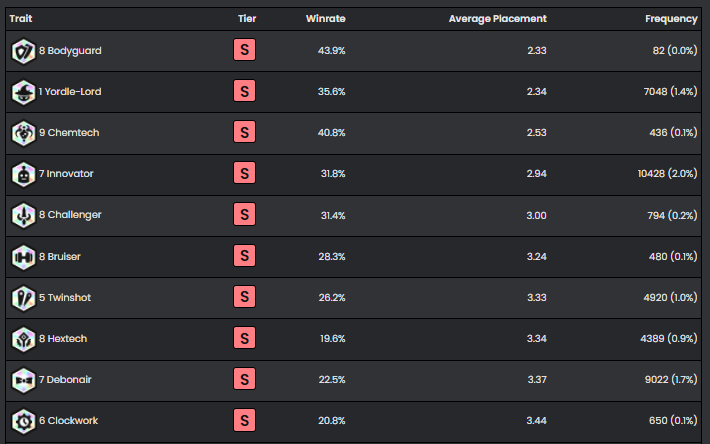Viewport: 710px width, 444px height.
Task: Open the 7 Innovator trait name link
Action: tap(66, 174)
